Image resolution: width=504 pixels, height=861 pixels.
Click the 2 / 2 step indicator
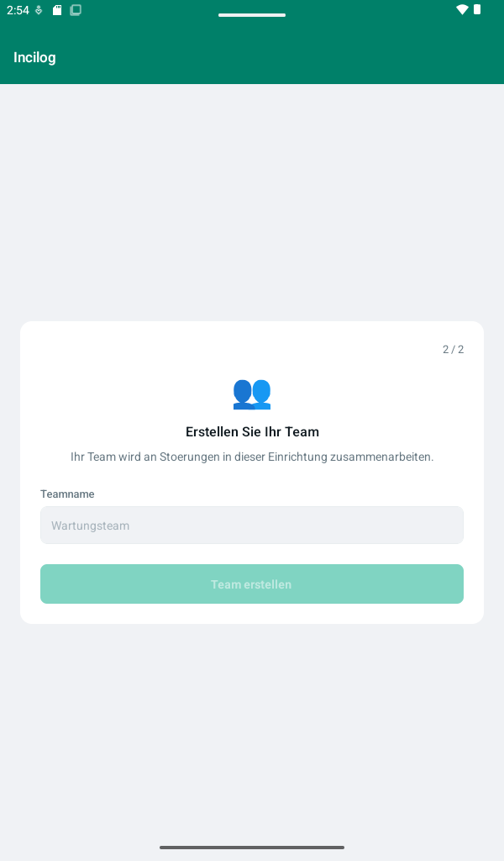453,349
